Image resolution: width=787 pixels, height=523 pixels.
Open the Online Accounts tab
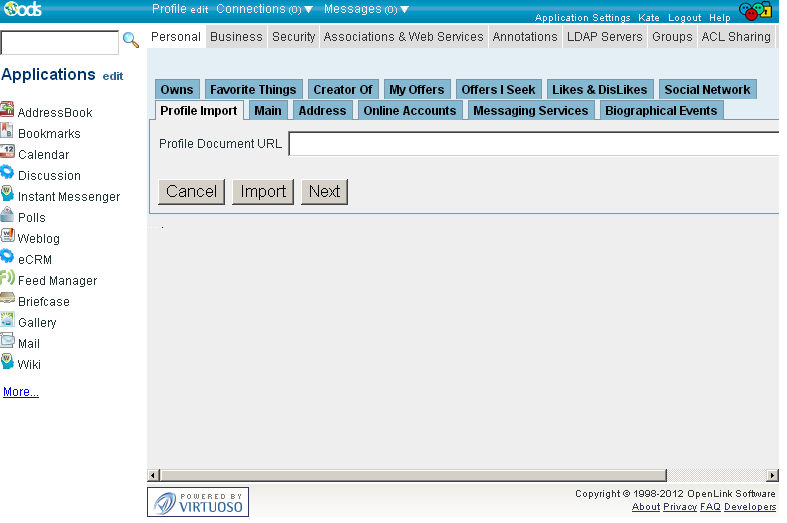[x=409, y=111]
